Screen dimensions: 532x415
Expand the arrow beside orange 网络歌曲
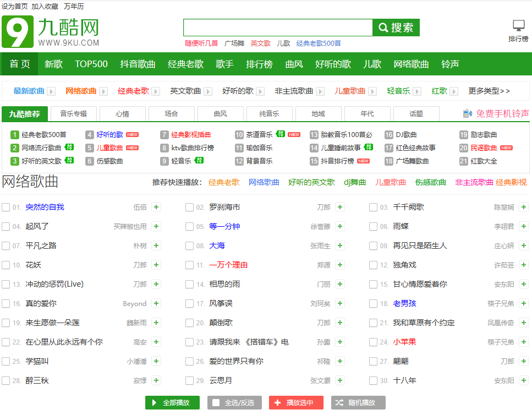click(x=103, y=91)
